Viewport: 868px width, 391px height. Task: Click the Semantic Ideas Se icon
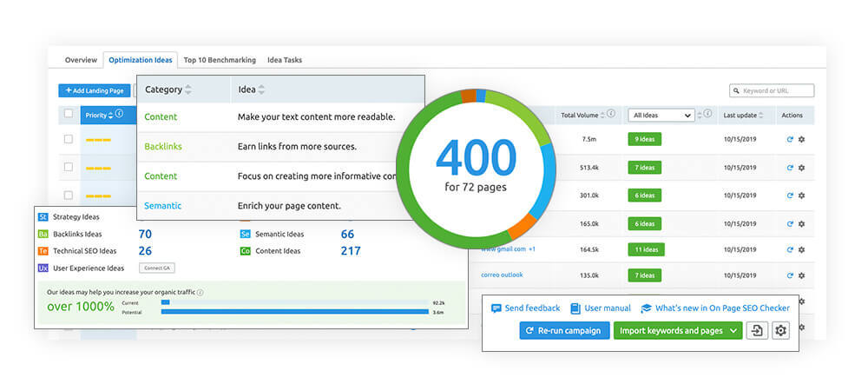click(246, 235)
